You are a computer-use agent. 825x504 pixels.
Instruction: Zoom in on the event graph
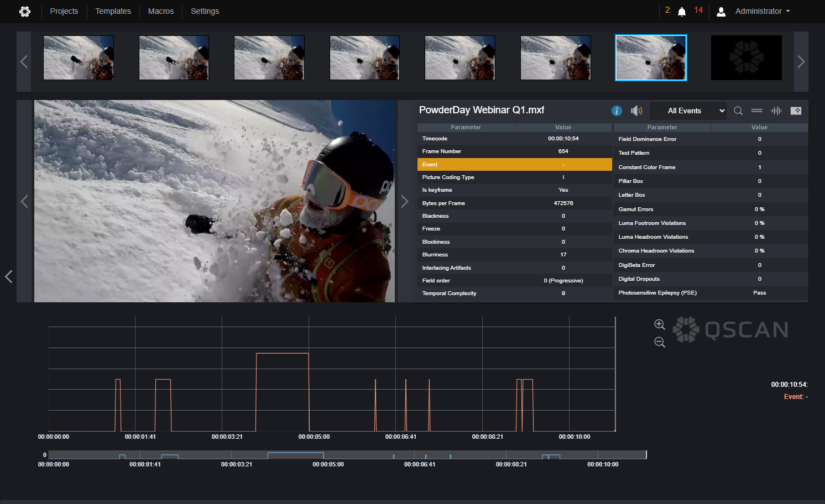click(x=660, y=324)
